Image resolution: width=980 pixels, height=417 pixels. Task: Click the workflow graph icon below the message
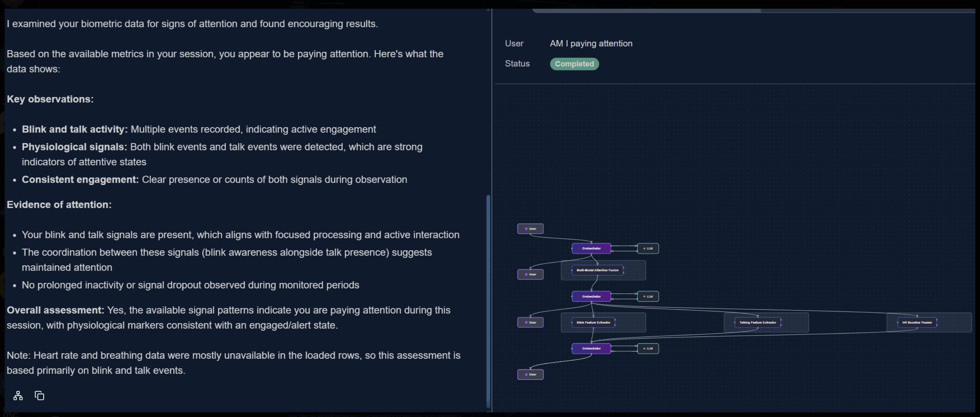(18, 396)
